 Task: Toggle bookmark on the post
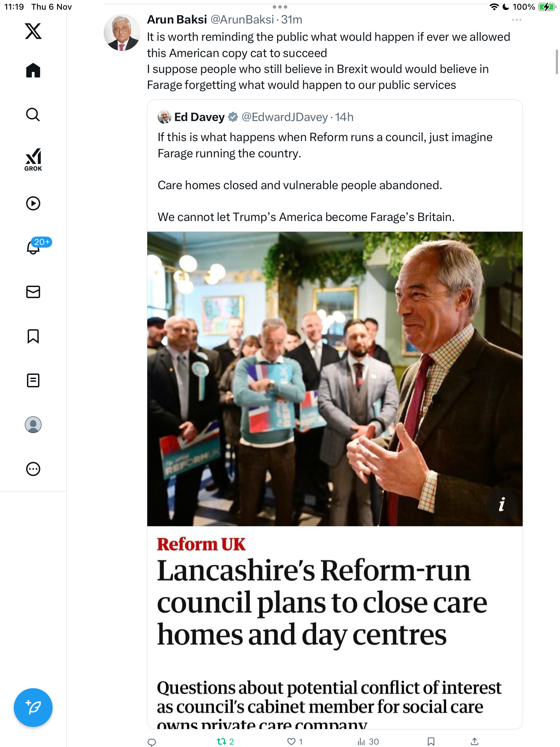point(431,741)
